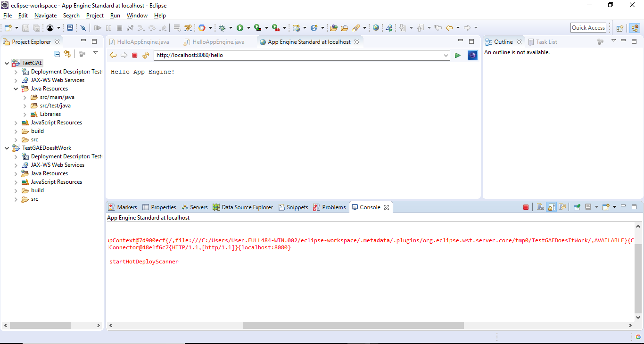Click the Debug bug icon
The image size is (644, 344).
(x=222, y=28)
